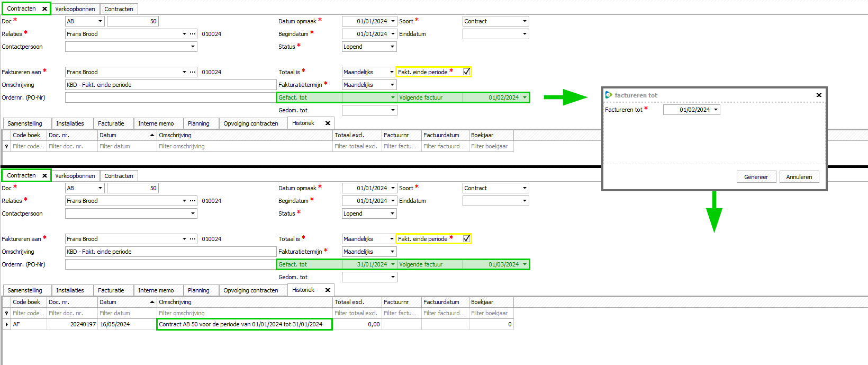Screen dimensions: 868x365
Task: Expand the Soort Contract dropdown in lower form
Action: (x=525, y=188)
